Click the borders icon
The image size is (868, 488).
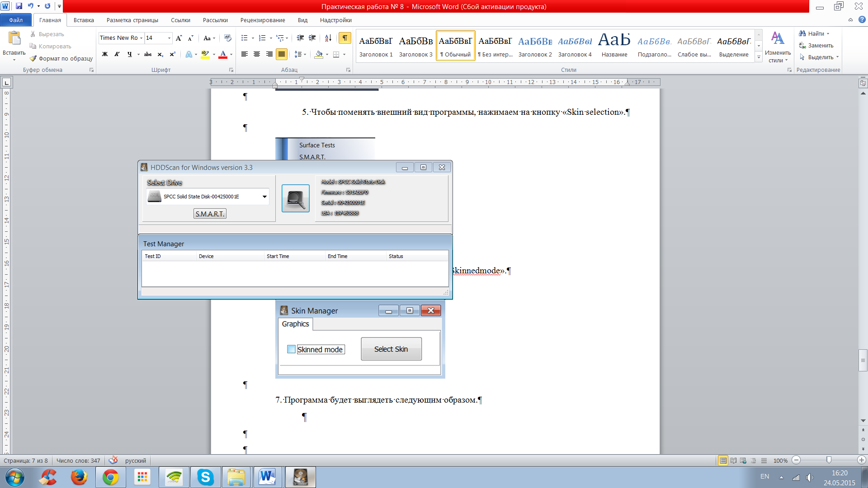(336, 54)
